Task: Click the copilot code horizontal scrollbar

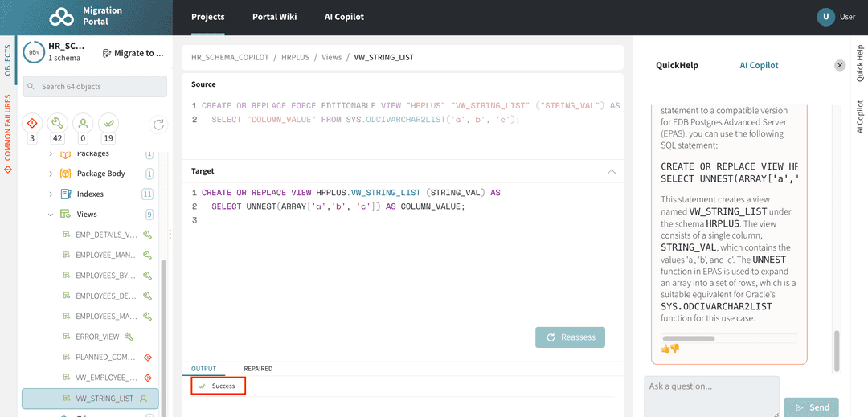Action: click(689, 339)
